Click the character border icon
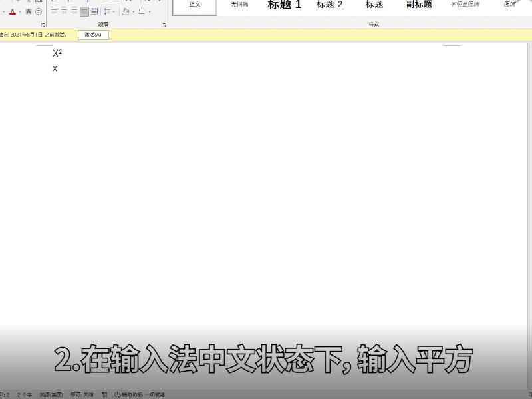The image size is (532, 399). (x=29, y=11)
